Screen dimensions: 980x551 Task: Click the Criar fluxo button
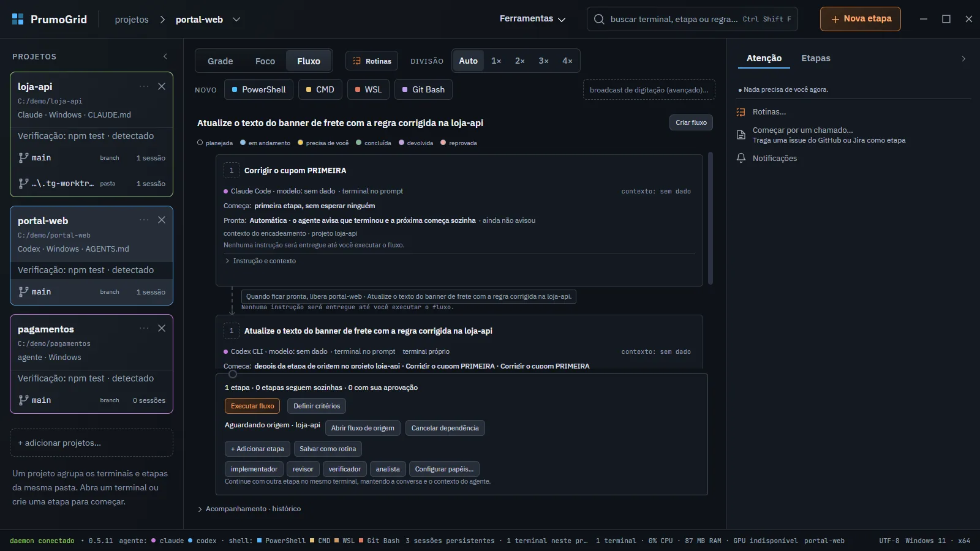[x=691, y=122]
